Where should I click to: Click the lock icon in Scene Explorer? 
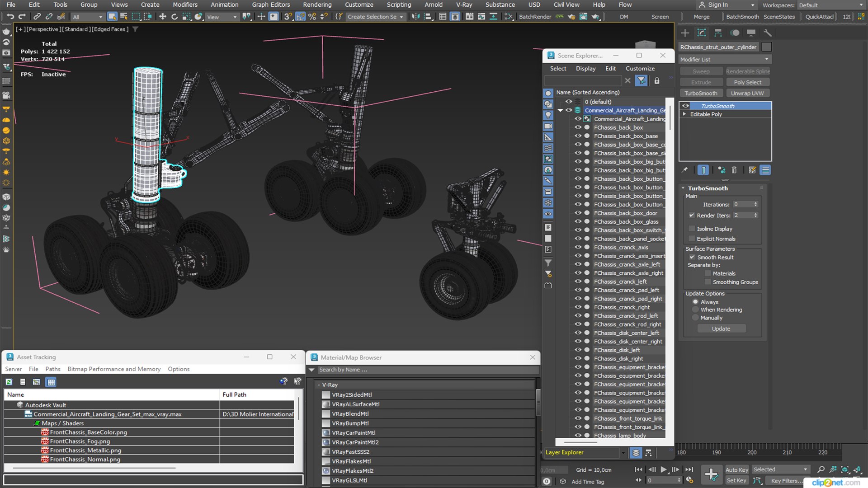[x=657, y=80]
